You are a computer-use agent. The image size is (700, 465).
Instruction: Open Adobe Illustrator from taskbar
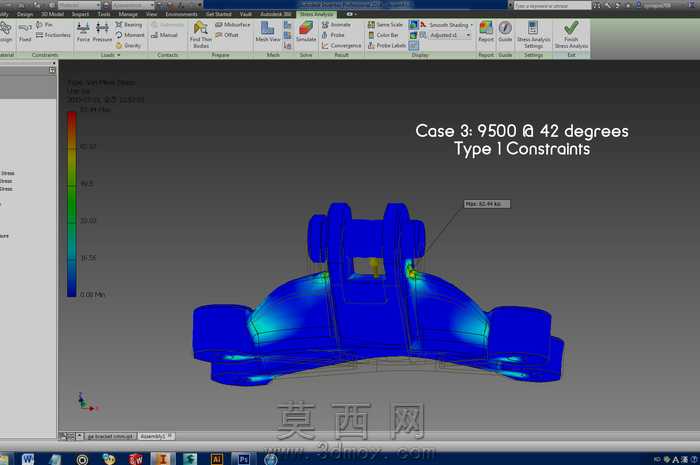pyautogui.click(x=217, y=459)
